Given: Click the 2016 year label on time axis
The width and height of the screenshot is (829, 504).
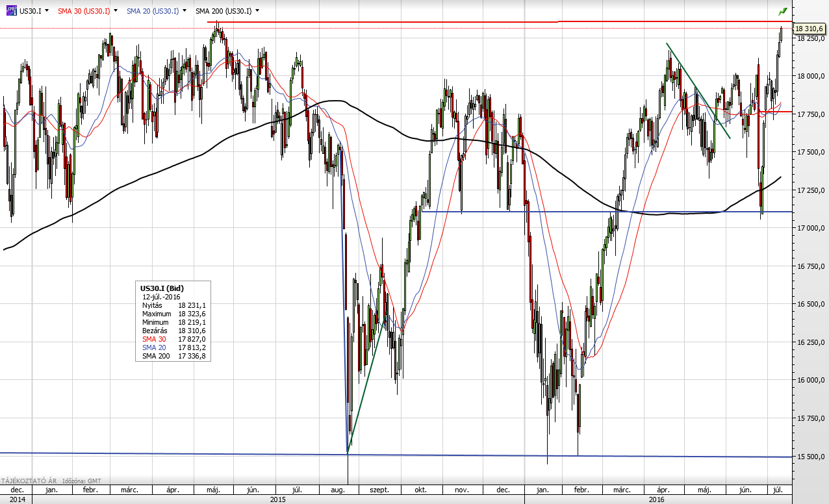Looking at the screenshot, I should (657, 499).
